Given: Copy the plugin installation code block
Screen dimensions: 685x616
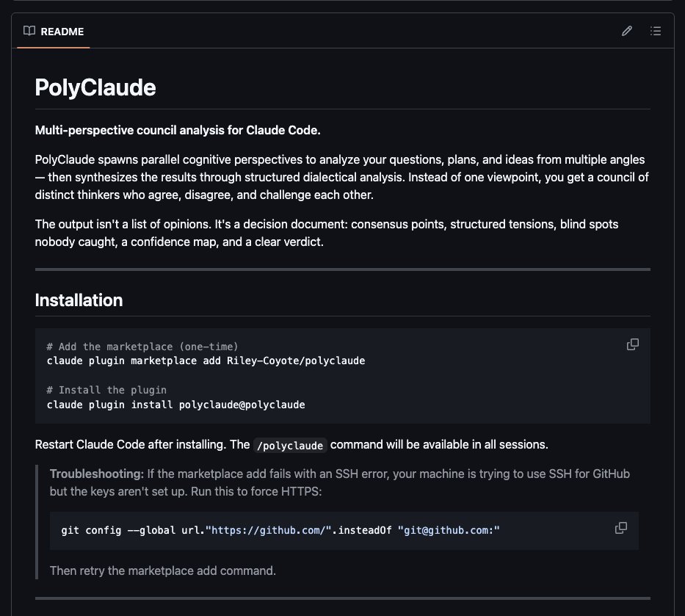Looking at the screenshot, I should pos(632,344).
